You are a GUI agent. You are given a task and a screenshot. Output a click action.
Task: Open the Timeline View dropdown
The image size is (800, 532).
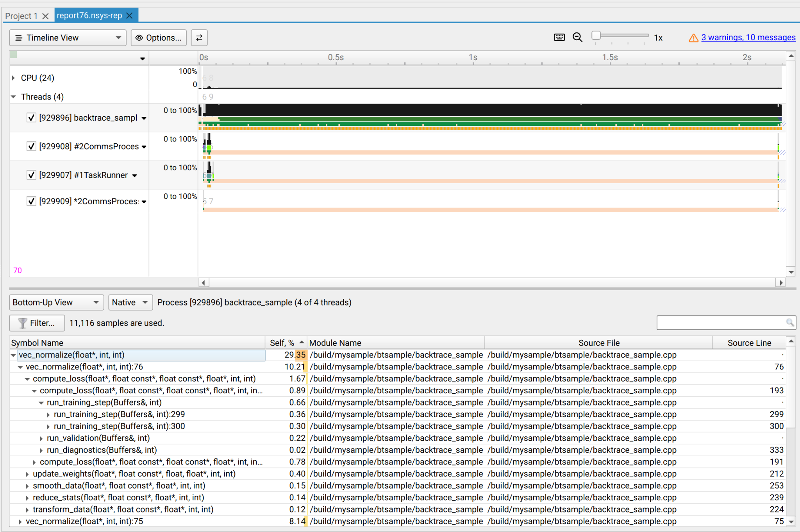pos(68,38)
